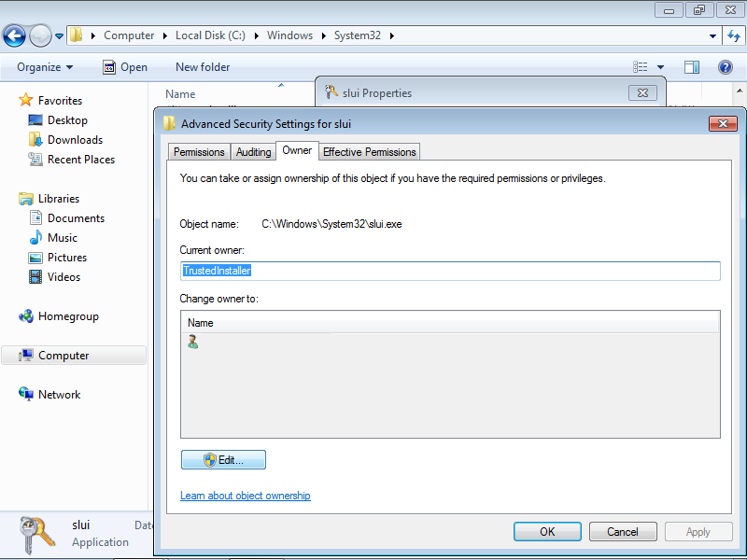The width and height of the screenshot is (747, 560).
Task: Expand the arrow after Local Disk (C:)
Action: (256, 35)
